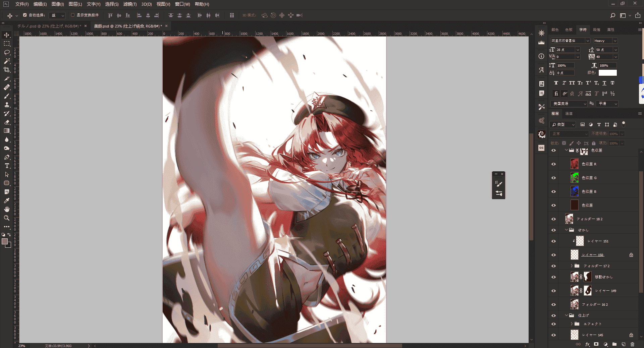Open the auto-select 组 dropdown
This screenshot has height=348, width=644.
tap(57, 15)
